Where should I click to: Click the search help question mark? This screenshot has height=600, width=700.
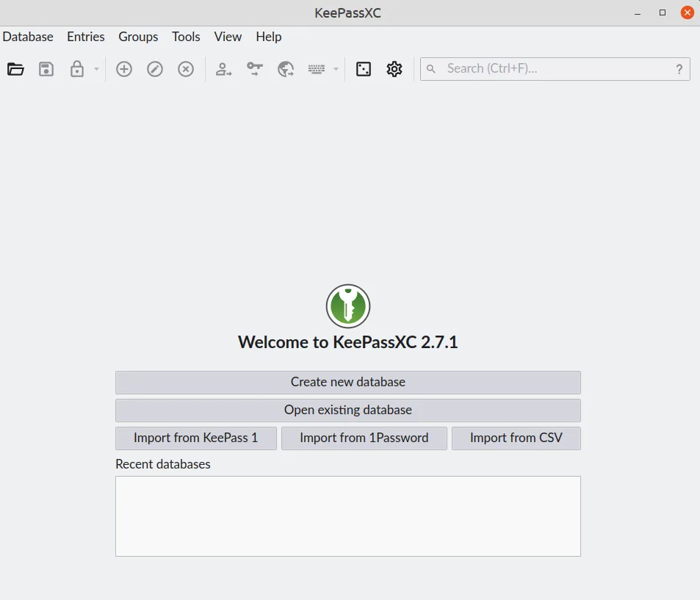679,68
